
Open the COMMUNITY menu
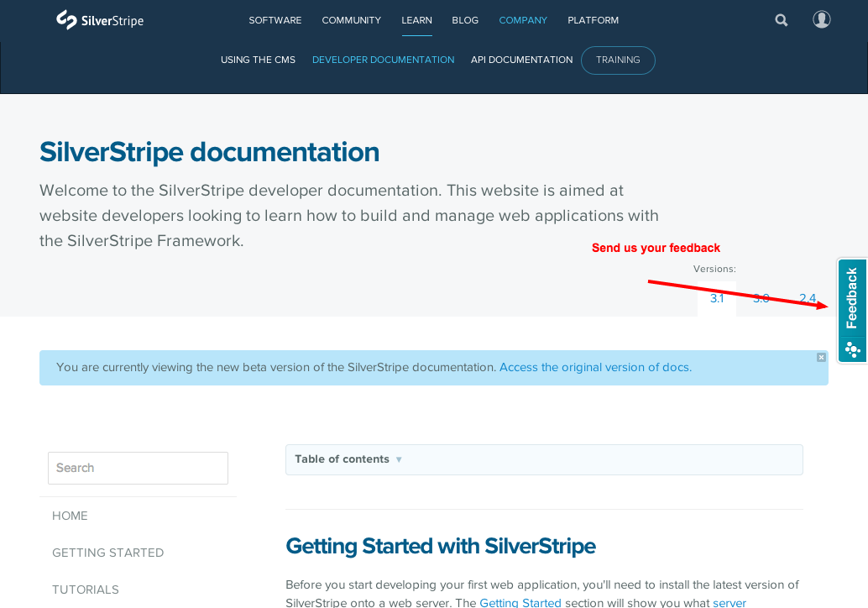click(x=352, y=20)
